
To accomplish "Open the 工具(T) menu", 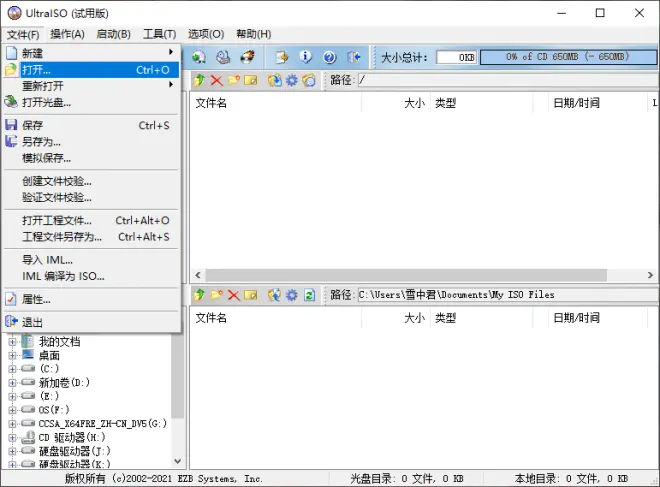I will 160,34.
